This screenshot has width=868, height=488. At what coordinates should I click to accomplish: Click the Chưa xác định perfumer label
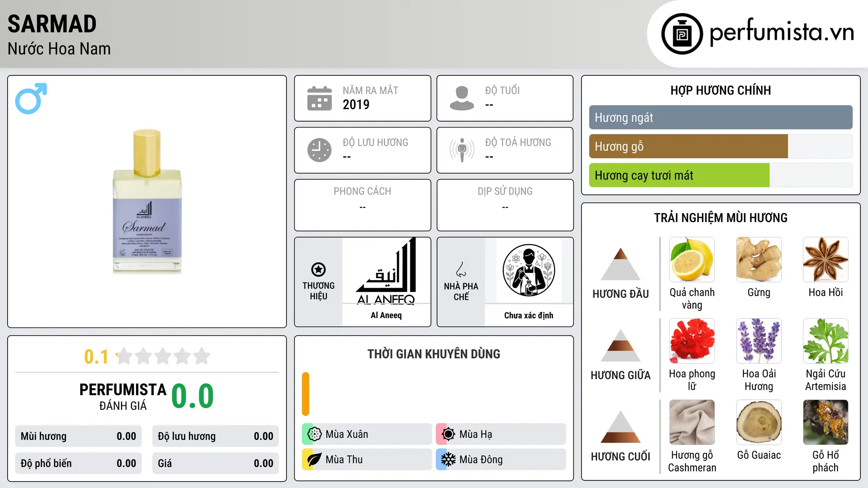[529, 315]
